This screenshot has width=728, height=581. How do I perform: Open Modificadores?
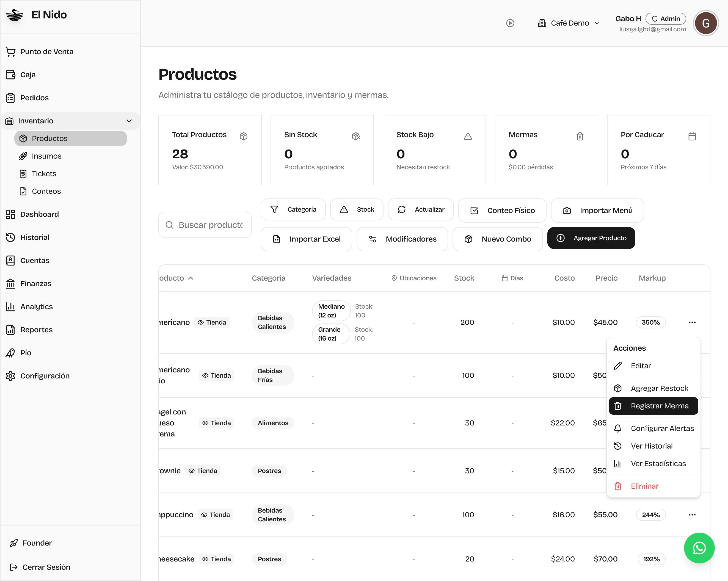[402, 239]
